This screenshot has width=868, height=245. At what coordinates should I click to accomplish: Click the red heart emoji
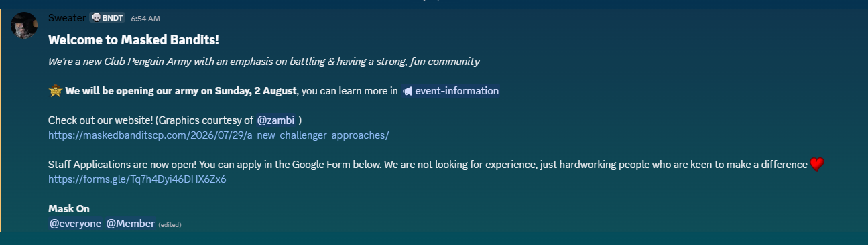(x=816, y=165)
